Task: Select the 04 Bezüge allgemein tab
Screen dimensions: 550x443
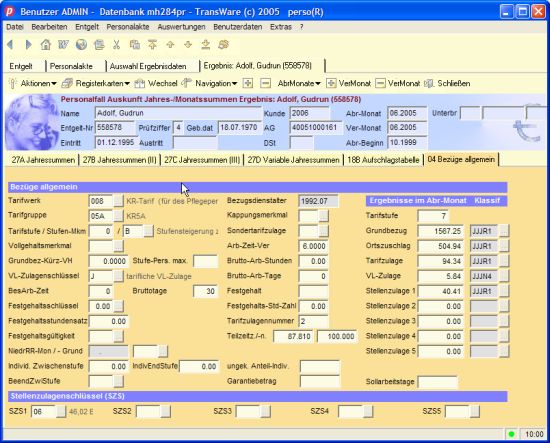Action: tap(461, 160)
